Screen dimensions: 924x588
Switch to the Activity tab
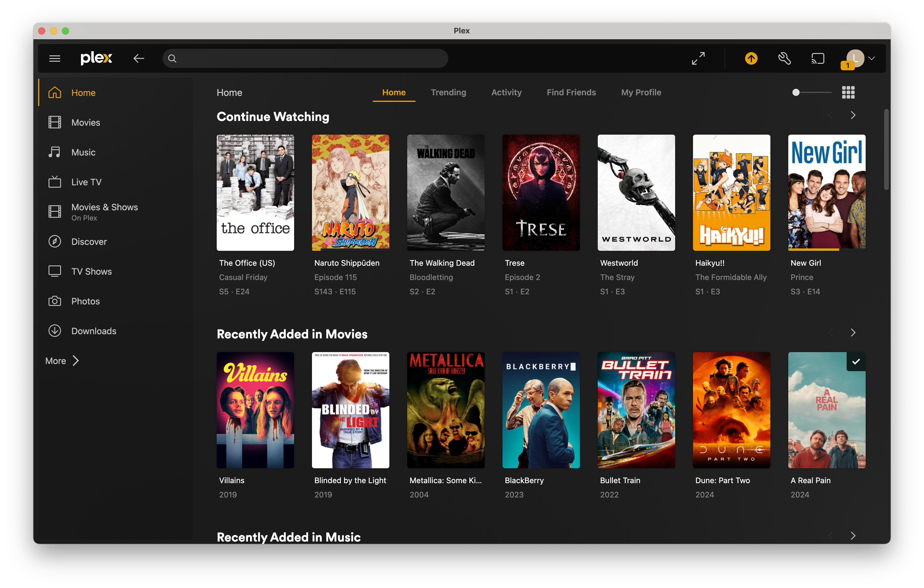click(x=506, y=93)
